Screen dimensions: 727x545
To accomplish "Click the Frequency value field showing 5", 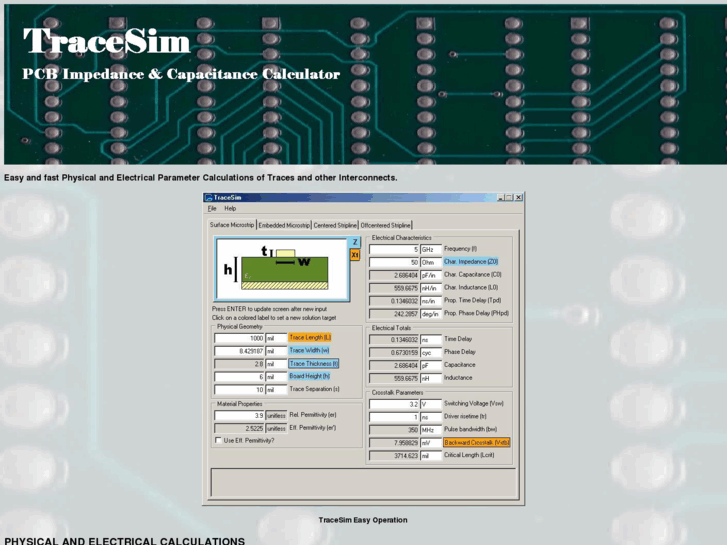I will pos(394,250).
